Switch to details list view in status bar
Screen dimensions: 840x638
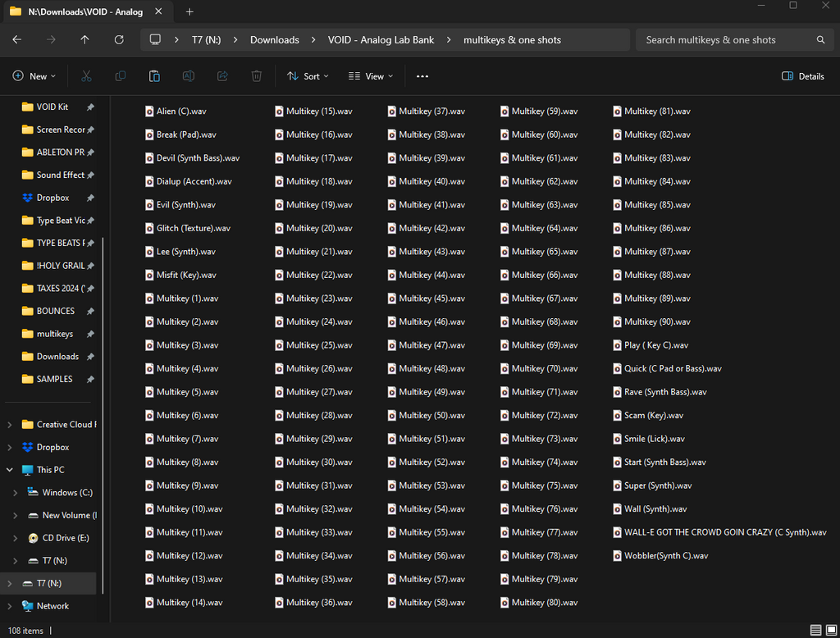click(x=815, y=631)
